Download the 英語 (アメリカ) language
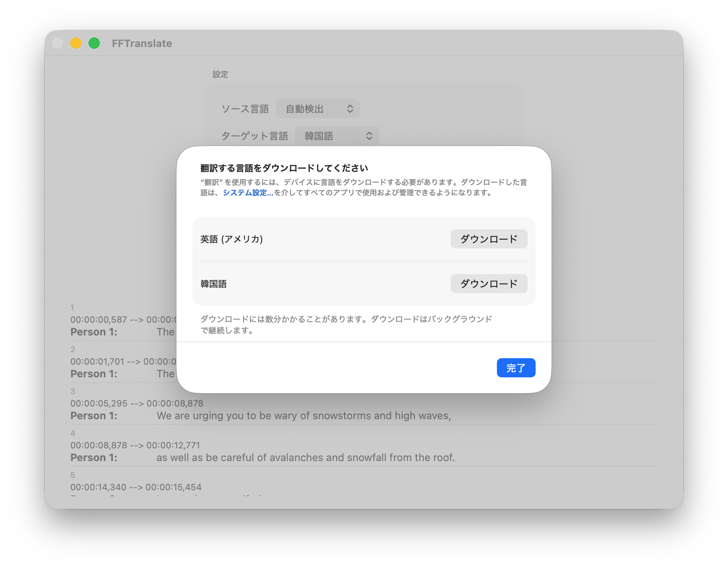The width and height of the screenshot is (728, 568). (x=489, y=239)
